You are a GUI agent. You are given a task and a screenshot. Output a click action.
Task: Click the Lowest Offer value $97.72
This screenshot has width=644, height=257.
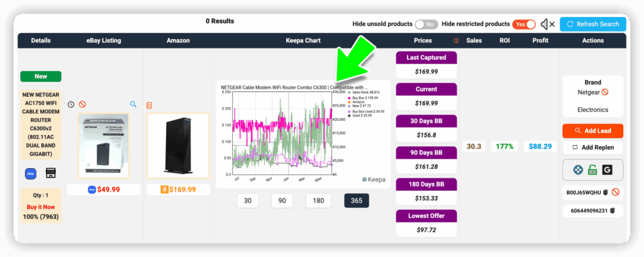(x=426, y=230)
